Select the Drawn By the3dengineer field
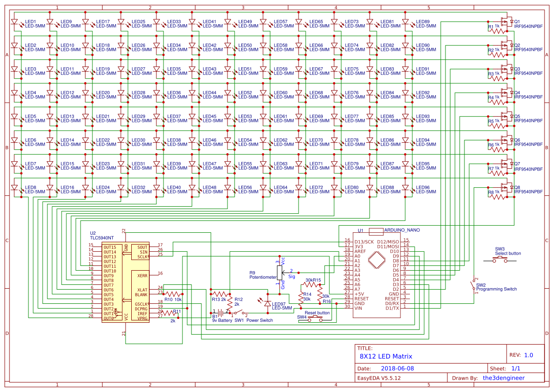 pyautogui.click(x=503, y=378)
